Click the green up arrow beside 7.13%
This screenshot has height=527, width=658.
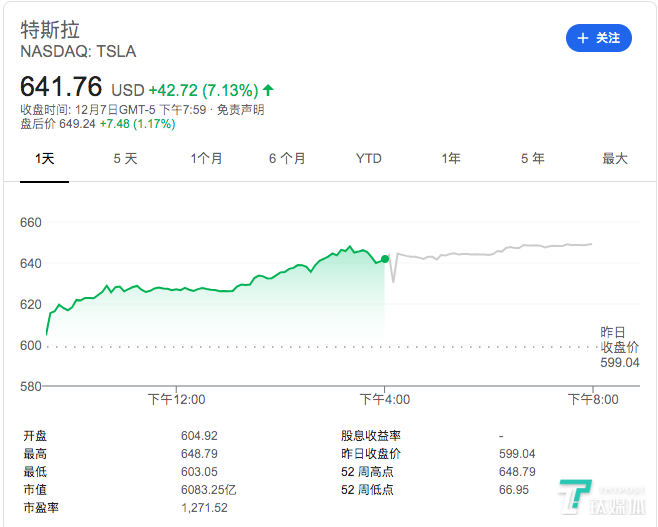coord(268,90)
